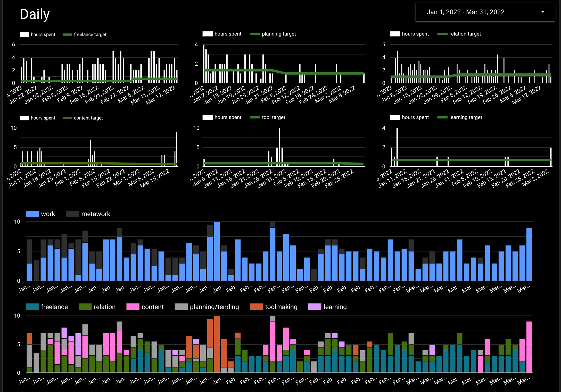
Task: Click the lavender learning legend swatch
Action: pyautogui.click(x=315, y=307)
